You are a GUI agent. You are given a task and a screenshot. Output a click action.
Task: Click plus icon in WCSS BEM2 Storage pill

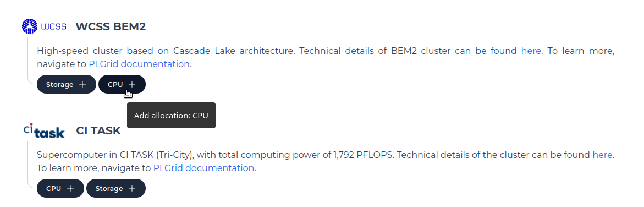82,84
